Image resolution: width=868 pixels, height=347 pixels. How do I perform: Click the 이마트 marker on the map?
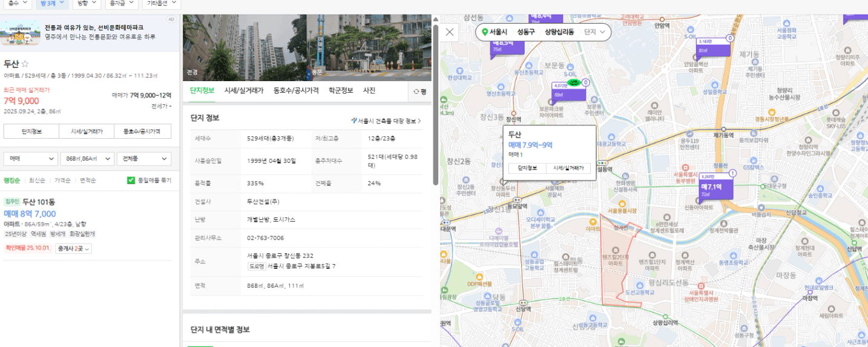click(x=594, y=222)
